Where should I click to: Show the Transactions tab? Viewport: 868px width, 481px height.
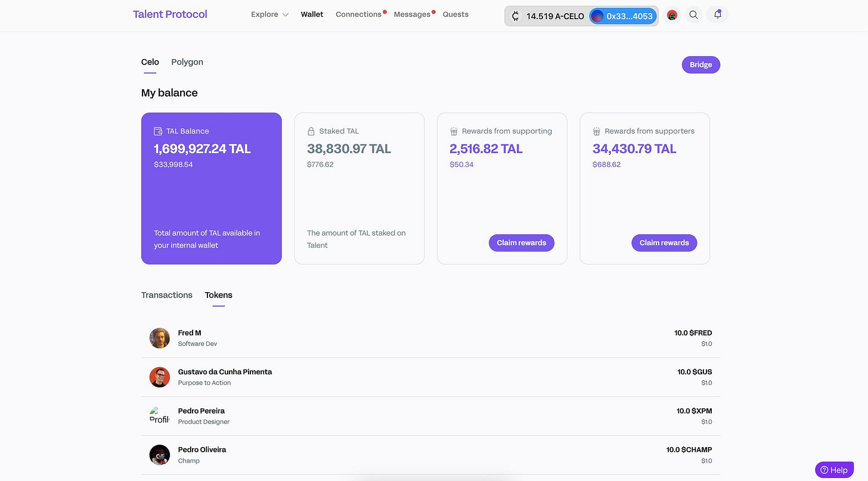coord(167,295)
